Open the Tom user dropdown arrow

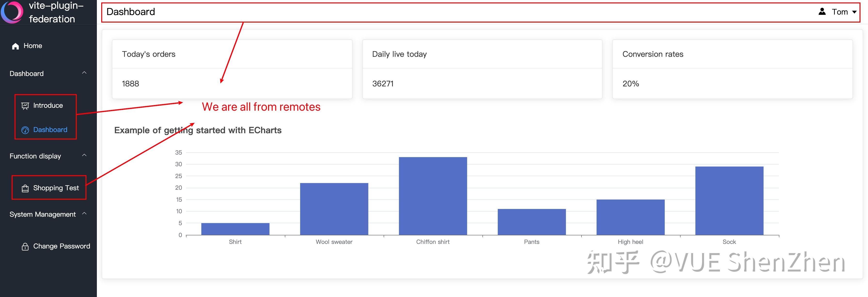[854, 12]
